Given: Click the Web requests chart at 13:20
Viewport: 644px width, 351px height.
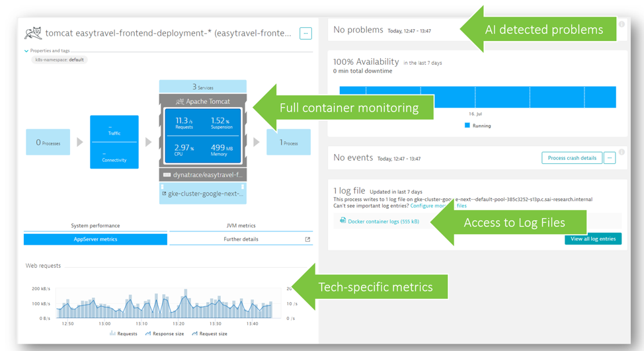Looking at the screenshot, I should 179,304.
